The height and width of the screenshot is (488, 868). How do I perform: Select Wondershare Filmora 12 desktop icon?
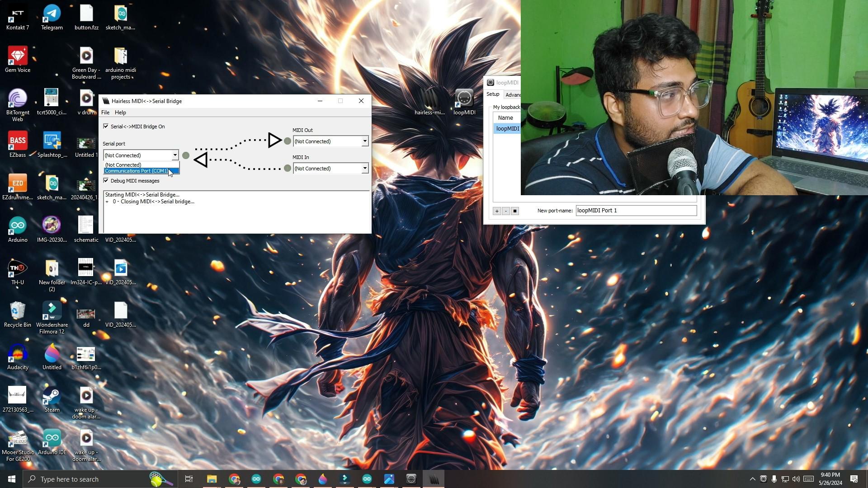(52, 318)
